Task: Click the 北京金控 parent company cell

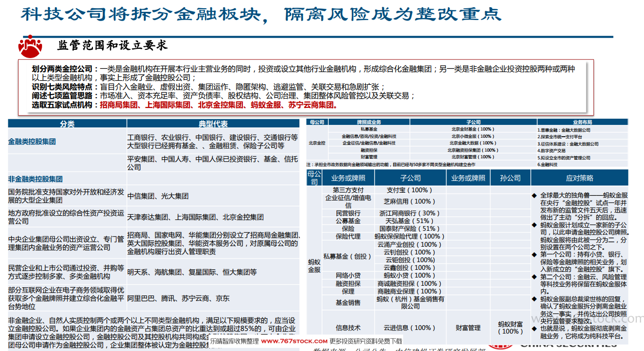Action: [317, 143]
